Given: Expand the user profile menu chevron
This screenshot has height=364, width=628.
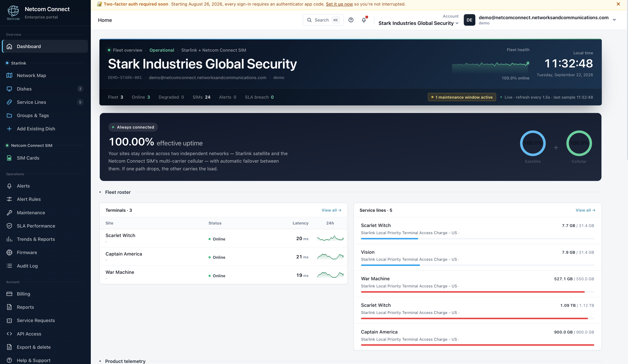Looking at the screenshot, I should tap(614, 20).
